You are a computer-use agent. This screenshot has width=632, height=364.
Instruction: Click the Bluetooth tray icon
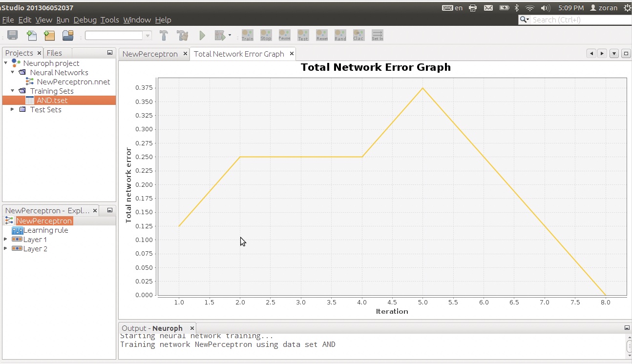tap(517, 8)
